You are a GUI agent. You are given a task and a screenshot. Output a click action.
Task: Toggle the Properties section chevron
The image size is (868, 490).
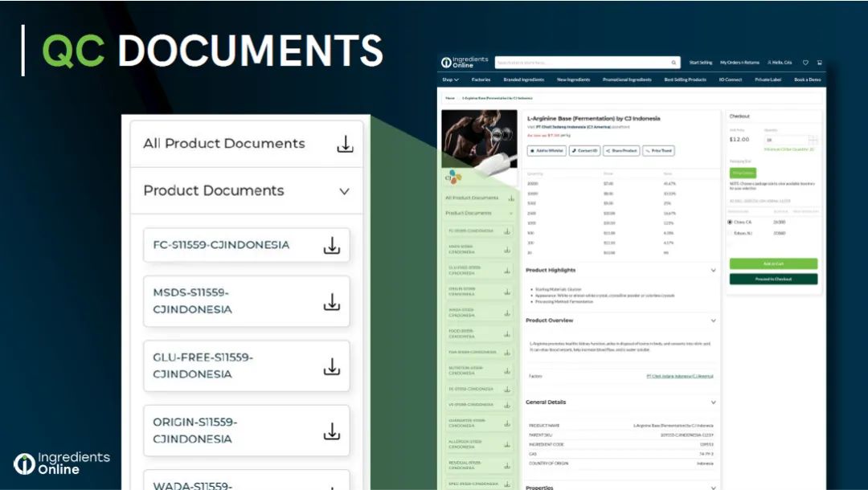[713, 488]
